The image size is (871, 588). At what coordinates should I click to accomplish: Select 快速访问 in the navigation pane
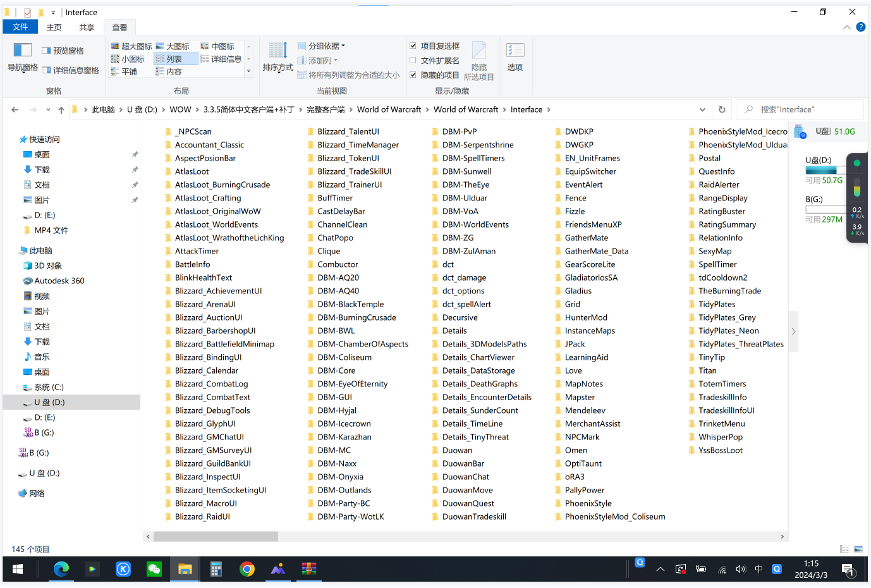pos(44,139)
